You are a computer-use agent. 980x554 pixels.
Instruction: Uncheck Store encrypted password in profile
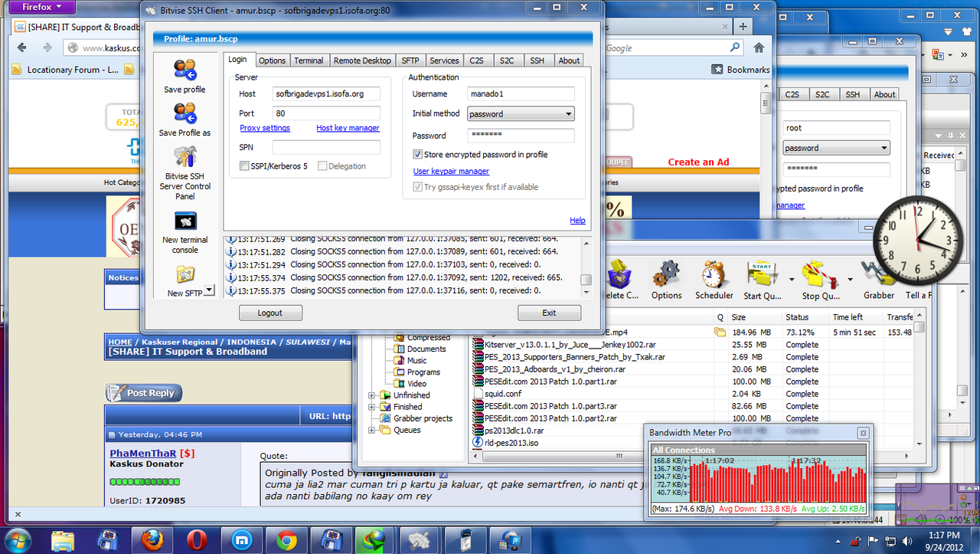coord(418,154)
